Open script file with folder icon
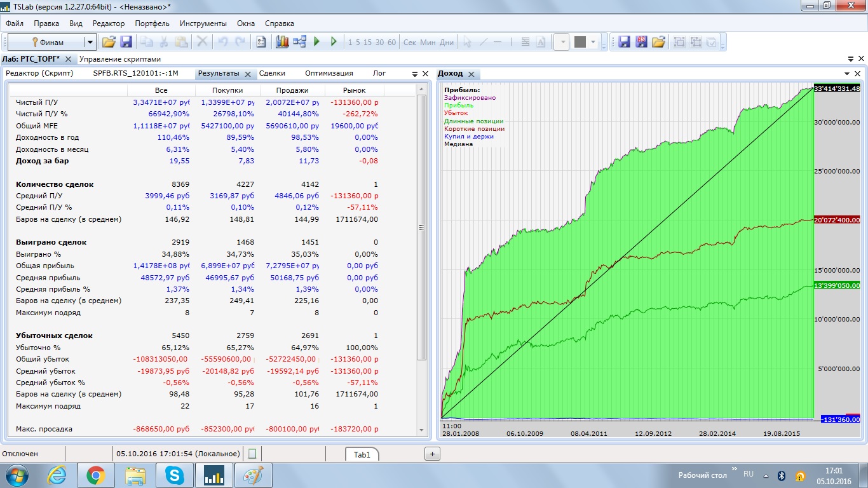Screen dimensions: 868x488 pos(109,42)
